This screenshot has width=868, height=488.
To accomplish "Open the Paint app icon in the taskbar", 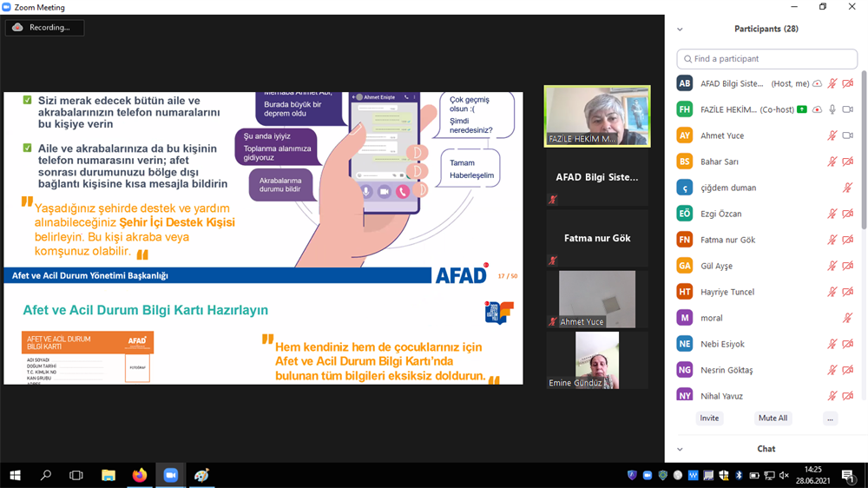I will [201, 475].
